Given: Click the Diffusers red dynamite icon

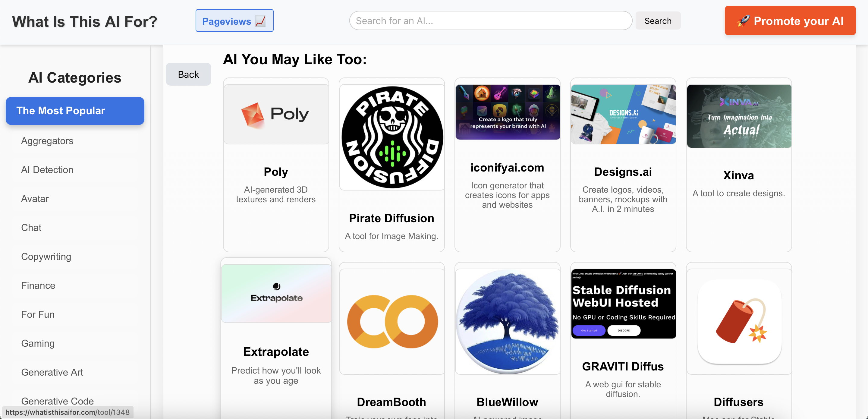Looking at the screenshot, I should [x=739, y=321].
